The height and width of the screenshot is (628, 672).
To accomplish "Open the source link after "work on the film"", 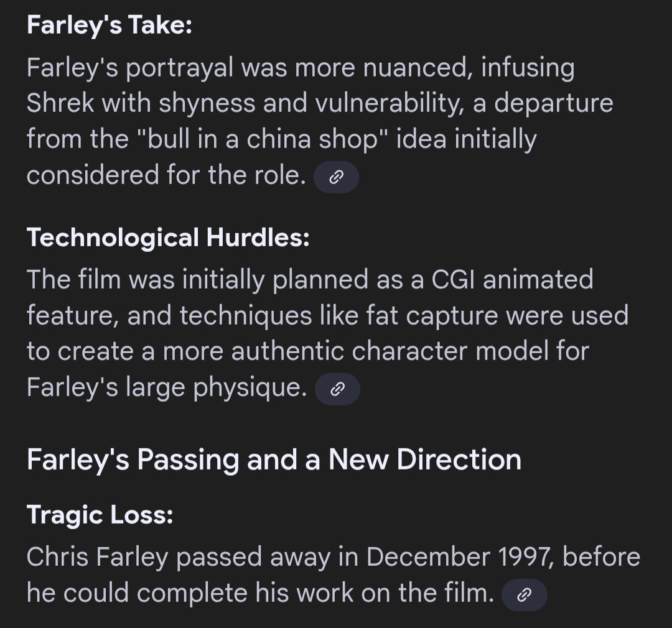I will (x=524, y=595).
